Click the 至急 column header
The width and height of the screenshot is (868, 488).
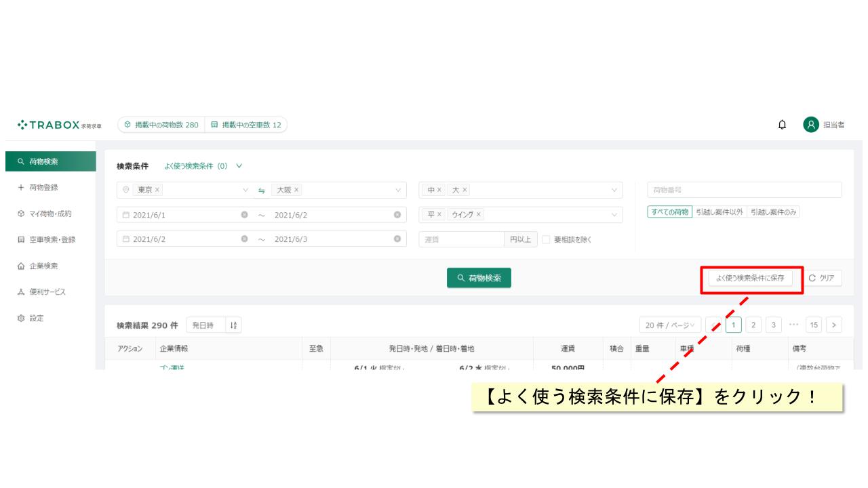click(316, 348)
